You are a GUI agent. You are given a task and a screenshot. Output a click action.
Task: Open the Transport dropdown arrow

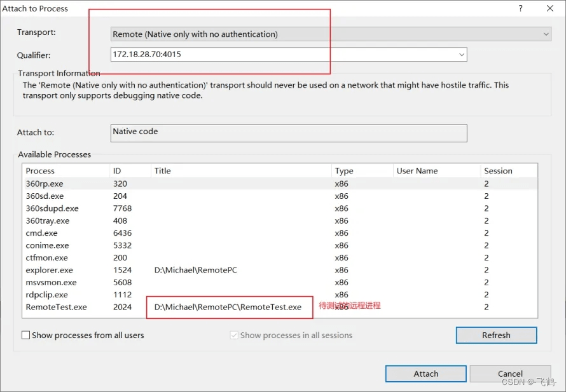coord(546,34)
